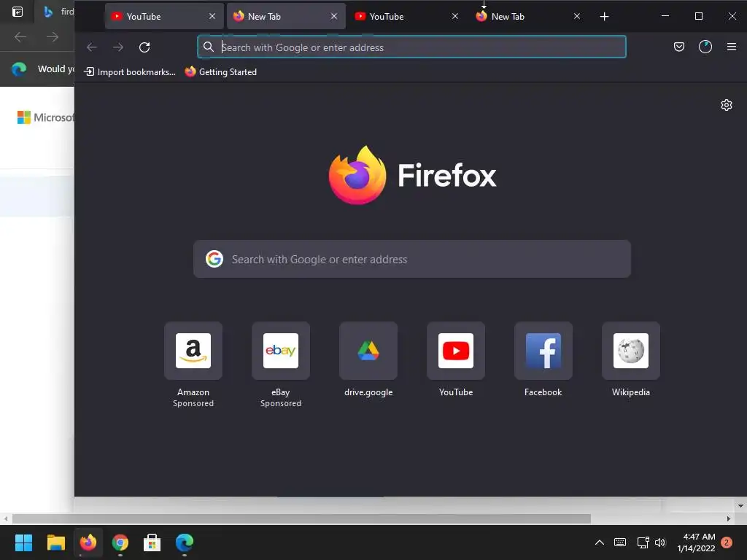Viewport: 747px width, 560px height.
Task: Click the Firefox taskbar icon
Action: click(88, 542)
